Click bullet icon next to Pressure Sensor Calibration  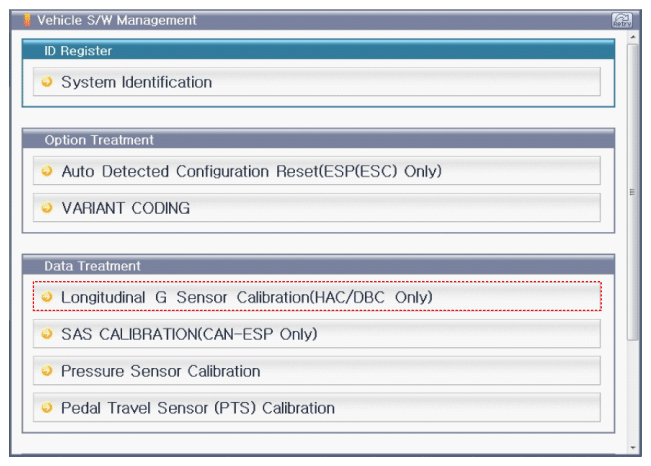tap(47, 370)
